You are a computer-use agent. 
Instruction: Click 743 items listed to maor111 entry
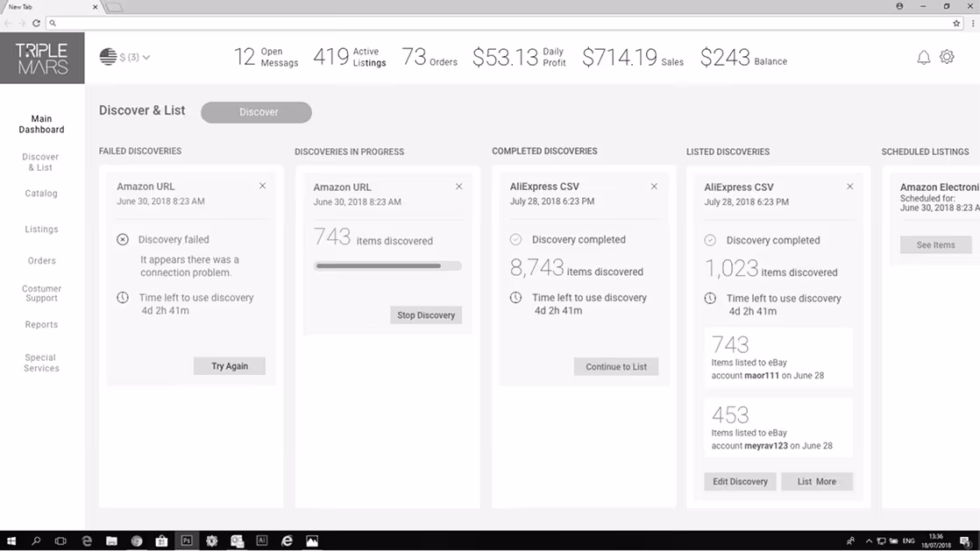click(x=778, y=358)
